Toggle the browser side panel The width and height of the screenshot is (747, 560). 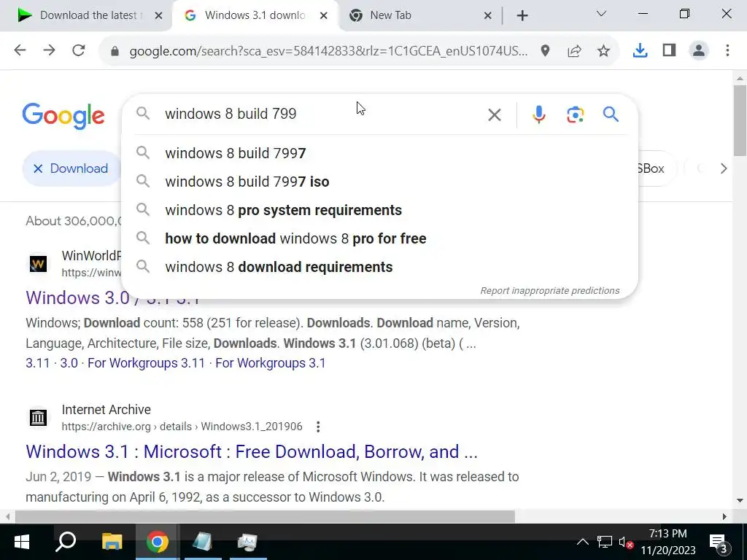[670, 50]
